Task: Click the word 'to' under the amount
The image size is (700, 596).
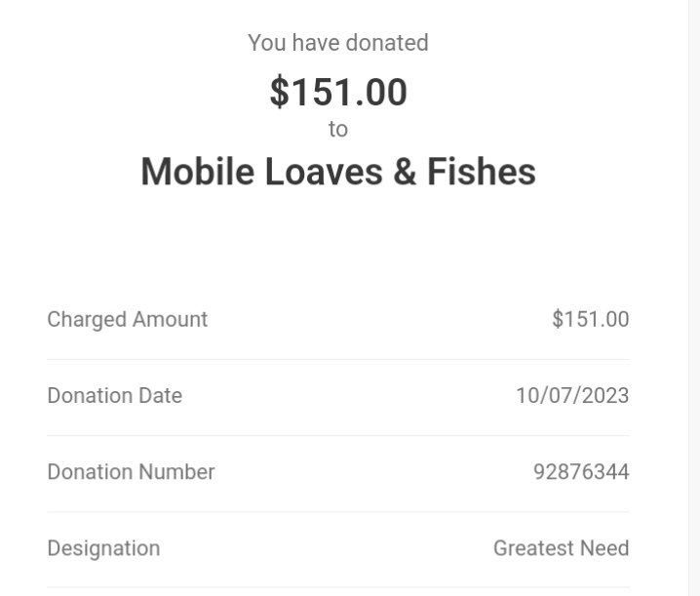Action: 338,129
